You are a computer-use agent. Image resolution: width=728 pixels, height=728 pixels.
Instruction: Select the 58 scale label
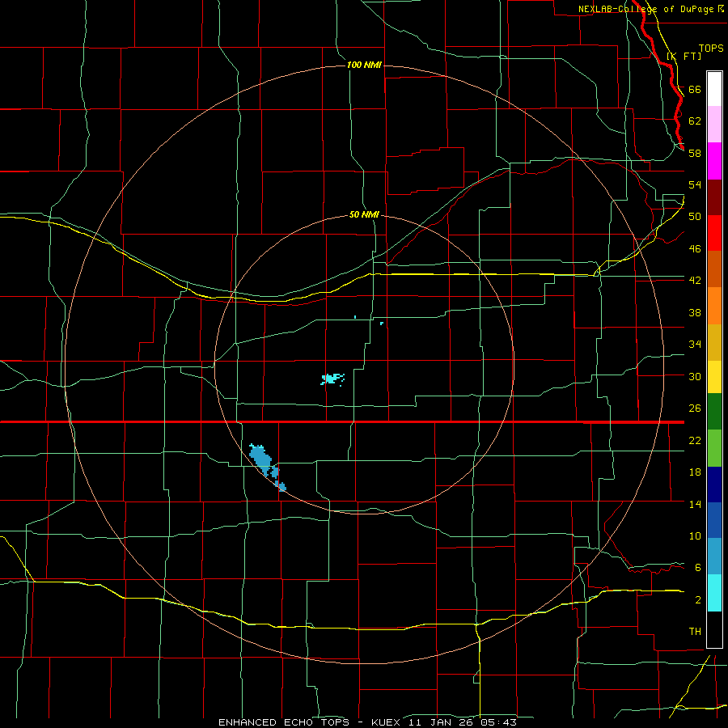695,153
